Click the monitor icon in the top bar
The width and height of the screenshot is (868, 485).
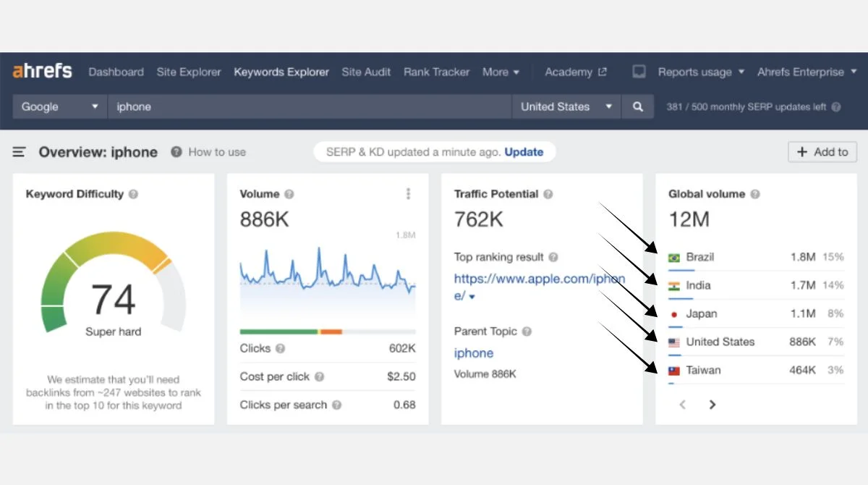(639, 72)
